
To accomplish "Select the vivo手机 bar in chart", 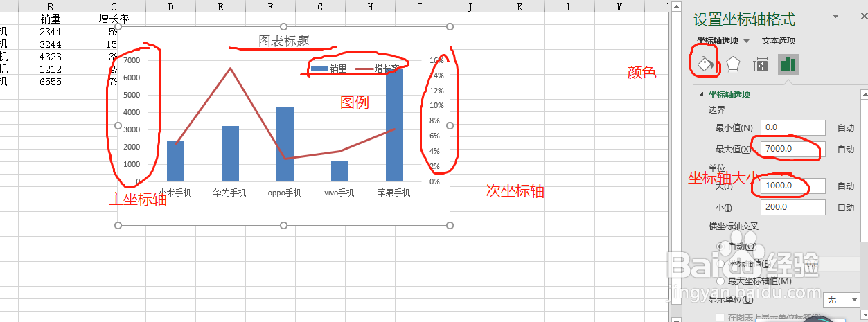I will [339, 171].
